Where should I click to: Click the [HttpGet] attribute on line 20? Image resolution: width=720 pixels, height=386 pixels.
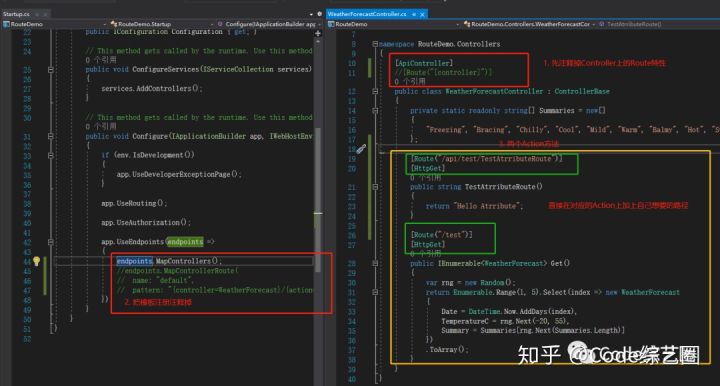(x=428, y=168)
